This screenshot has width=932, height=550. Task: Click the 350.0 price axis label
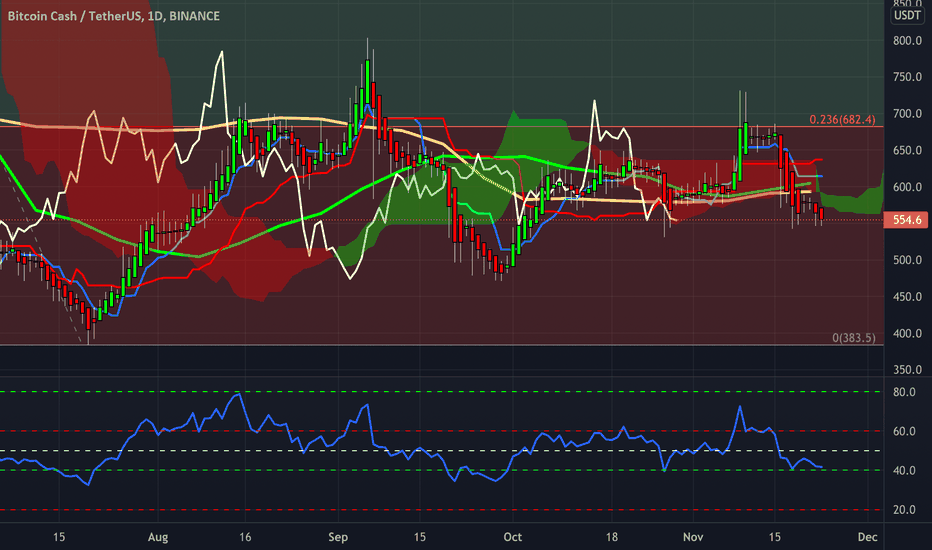pos(907,370)
